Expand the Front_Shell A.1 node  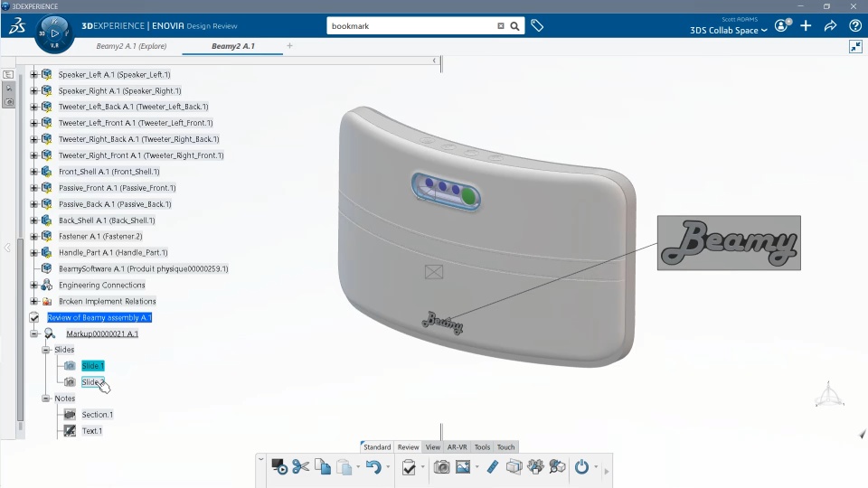click(33, 172)
